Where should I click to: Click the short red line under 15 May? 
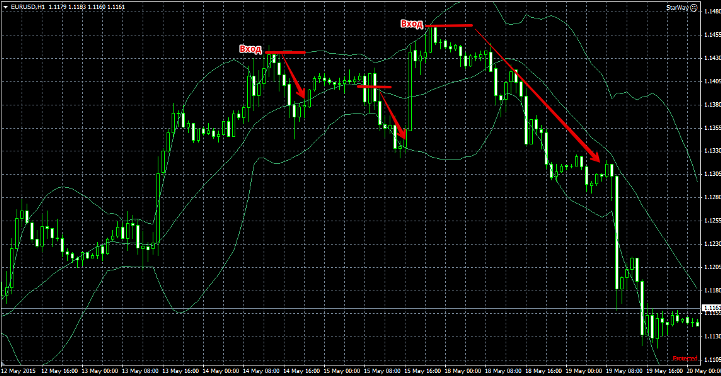point(374,86)
